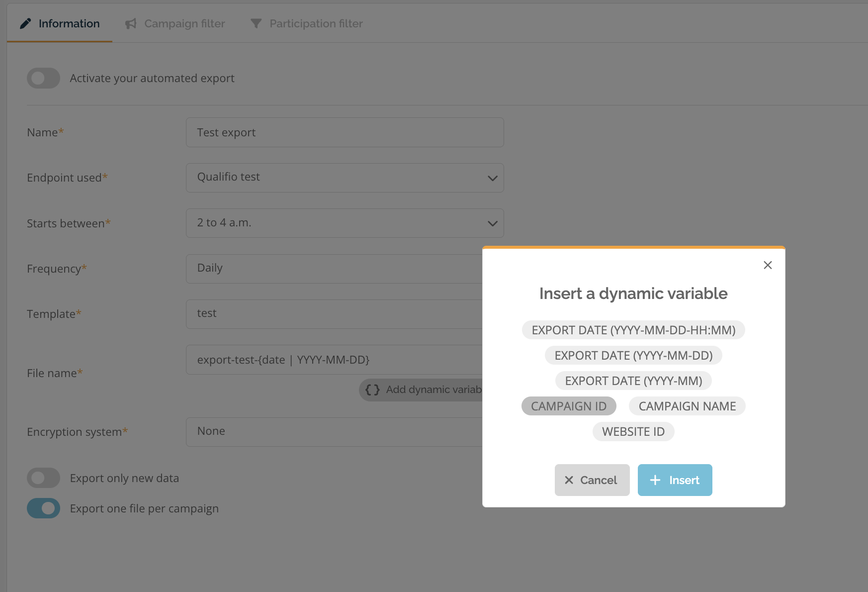Select the CAMPAIGN NAME variable chip
The height and width of the screenshot is (592, 868).
687,406
